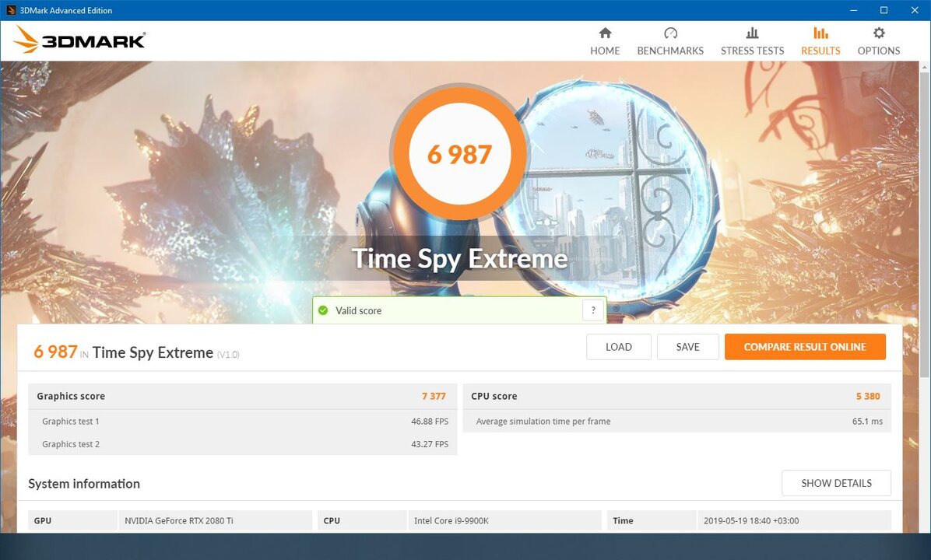Click the 65.1 ms value
Viewport: 931px width, 560px height.
867,422
